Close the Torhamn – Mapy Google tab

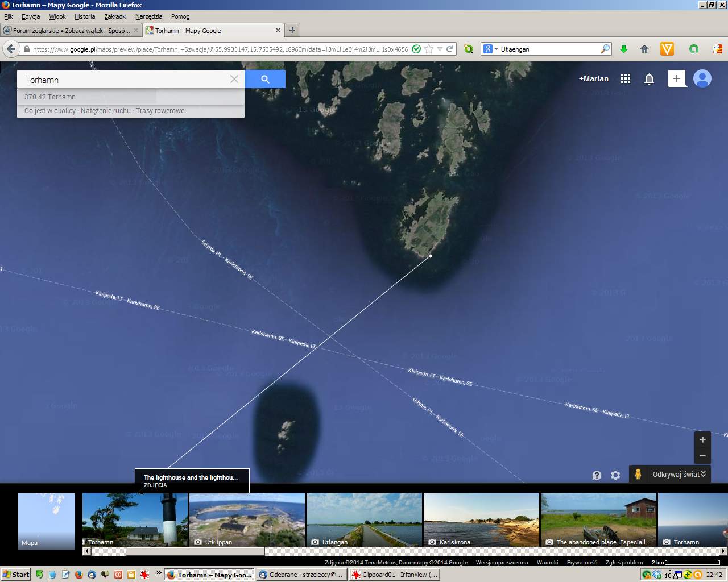pyautogui.click(x=278, y=31)
